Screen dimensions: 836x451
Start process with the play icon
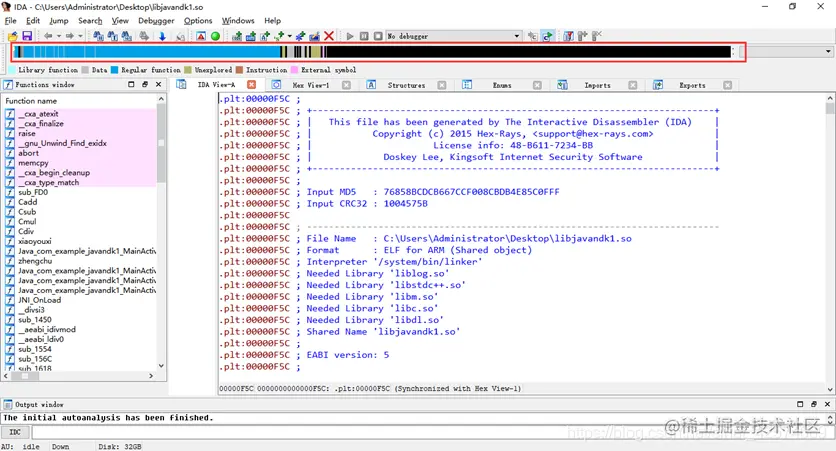tap(350, 36)
